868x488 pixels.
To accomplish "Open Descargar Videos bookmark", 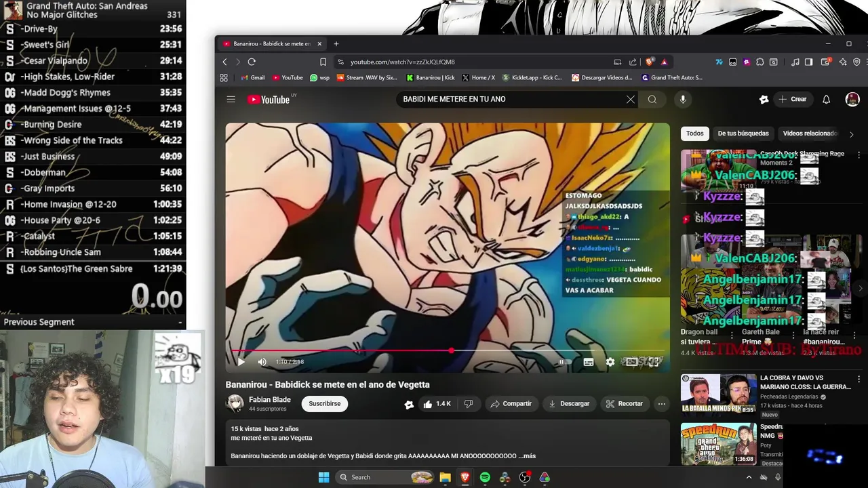I will point(601,78).
